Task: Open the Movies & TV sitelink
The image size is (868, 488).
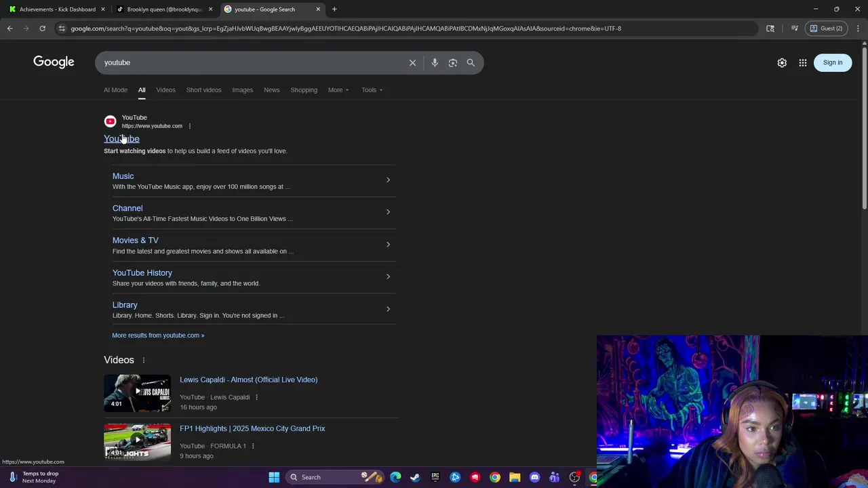Action: [136, 241]
